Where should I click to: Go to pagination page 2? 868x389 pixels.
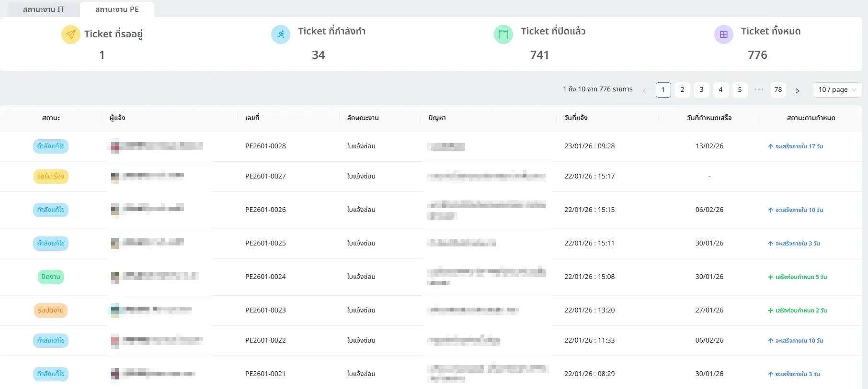(x=682, y=89)
